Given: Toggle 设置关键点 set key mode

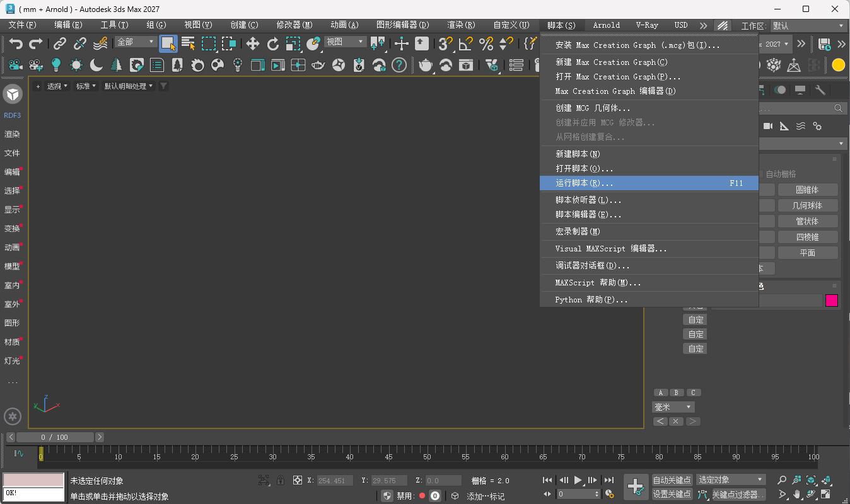Looking at the screenshot, I should click(672, 495).
